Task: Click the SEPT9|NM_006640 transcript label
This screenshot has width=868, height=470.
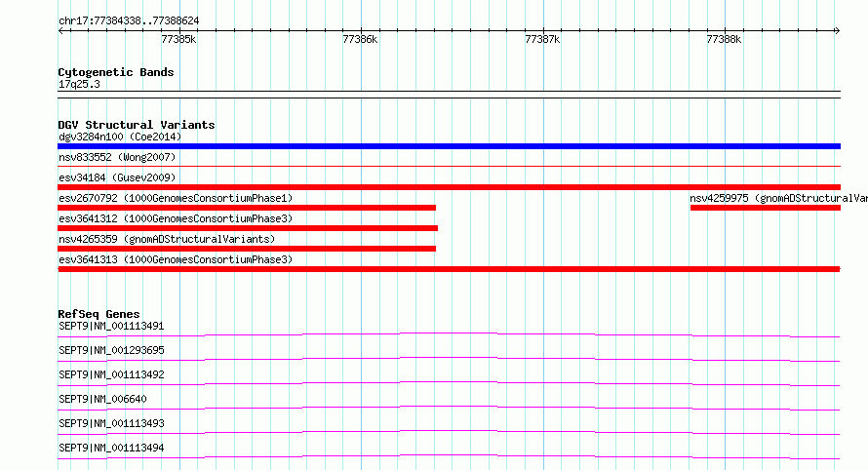Action: [x=102, y=399]
